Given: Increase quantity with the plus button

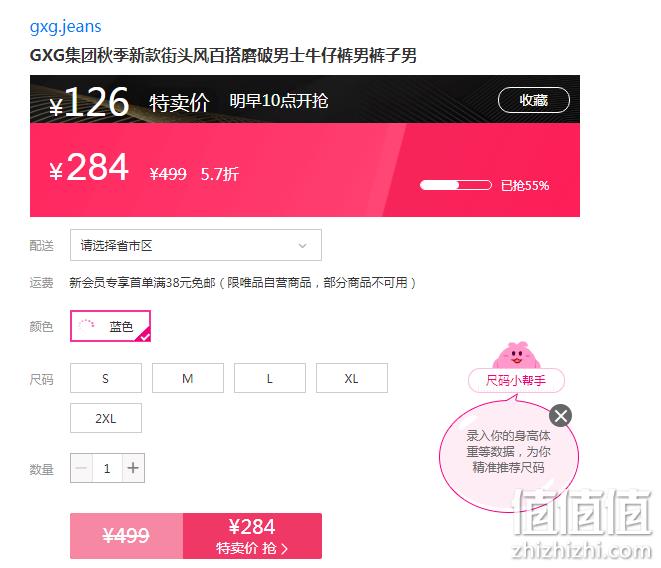Looking at the screenshot, I should (x=133, y=468).
